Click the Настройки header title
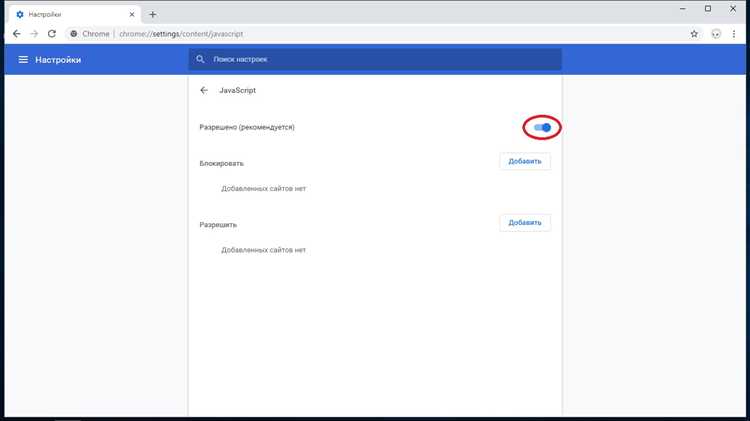This screenshot has width=750, height=421. 58,60
